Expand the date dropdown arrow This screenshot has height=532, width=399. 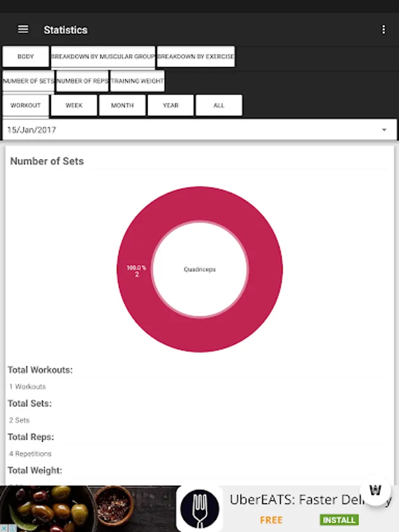(x=384, y=130)
